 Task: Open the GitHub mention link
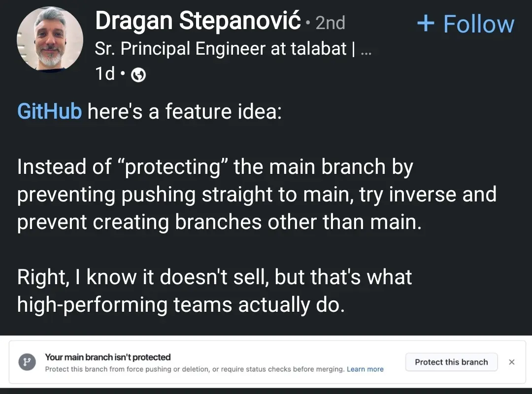(x=49, y=112)
